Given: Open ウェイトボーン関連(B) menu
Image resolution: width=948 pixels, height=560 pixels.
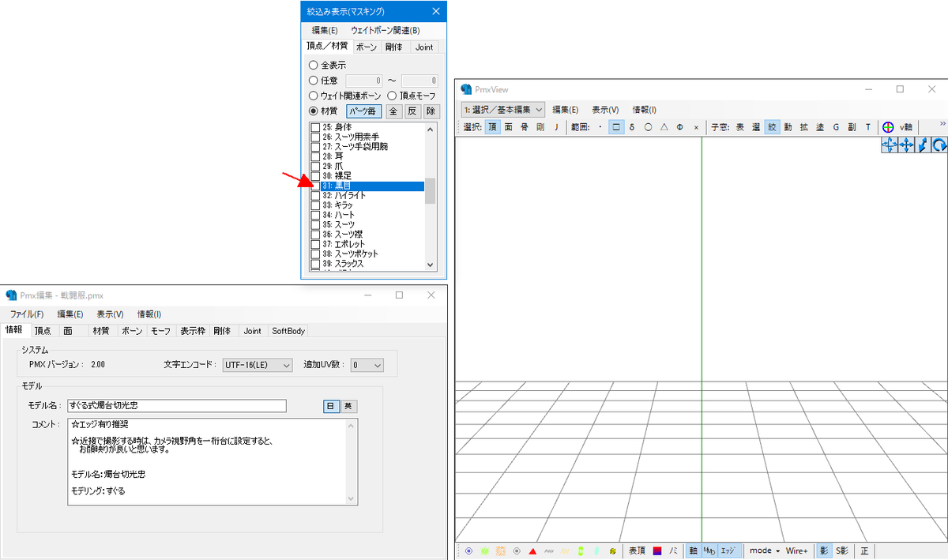Looking at the screenshot, I should click(386, 30).
